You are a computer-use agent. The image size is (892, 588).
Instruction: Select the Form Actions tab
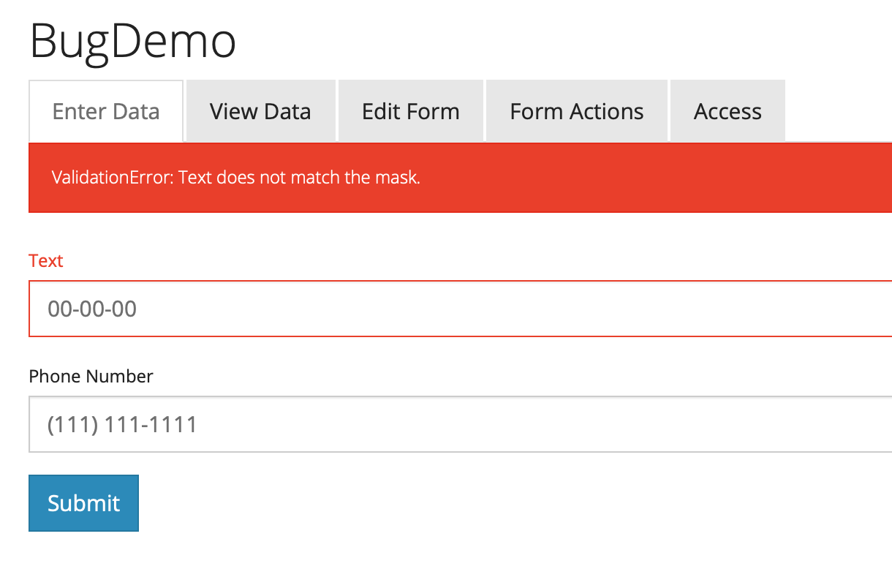(x=576, y=110)
